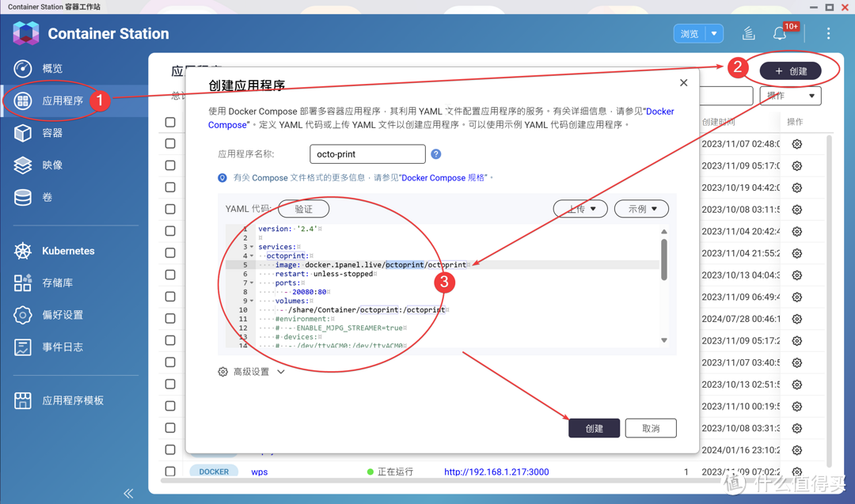Open the three-dot more options menu
The height and width of the screenshot is (504, 855).
click(828, 34)
